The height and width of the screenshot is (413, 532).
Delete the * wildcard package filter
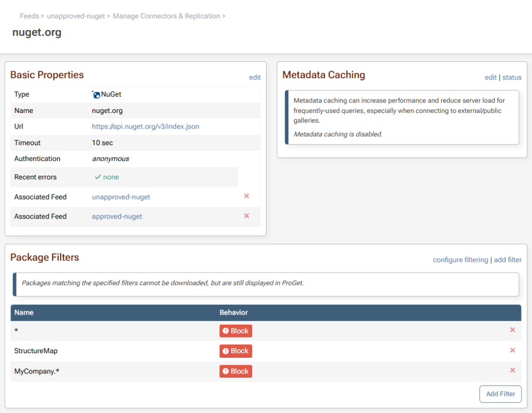512,330
